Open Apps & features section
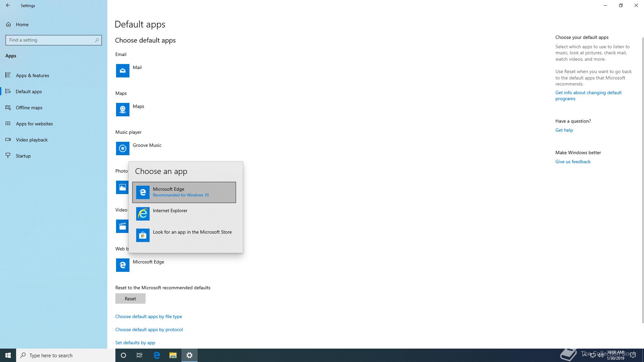 [x=54, y=75]
